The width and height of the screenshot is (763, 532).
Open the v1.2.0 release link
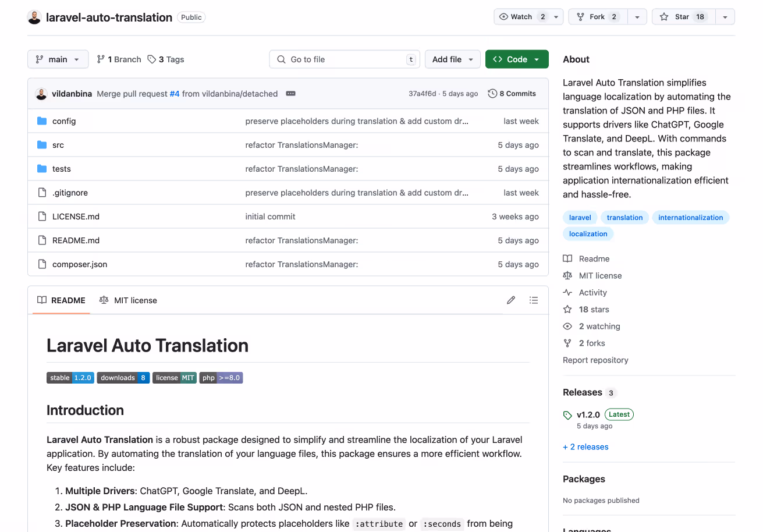click(588, 415)
